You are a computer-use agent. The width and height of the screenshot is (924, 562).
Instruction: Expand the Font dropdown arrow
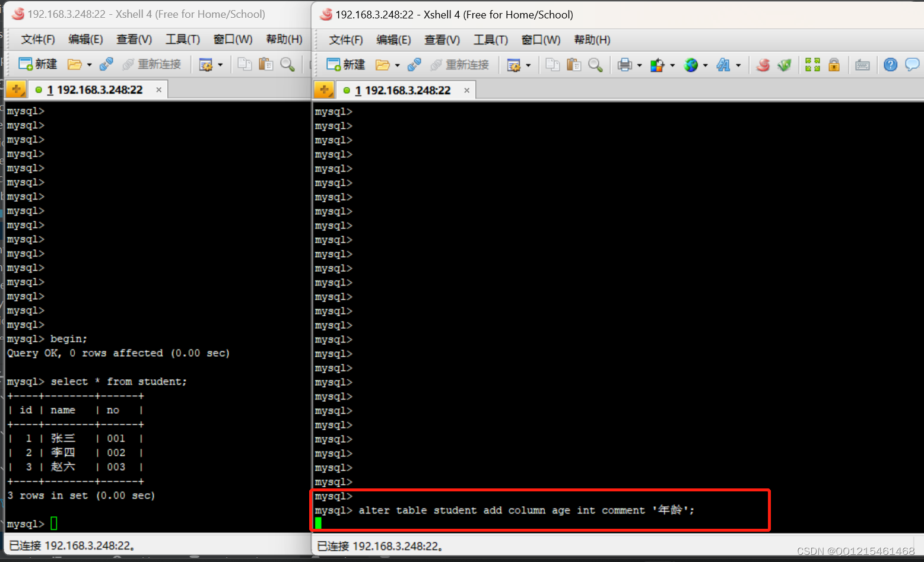point(738,65)
